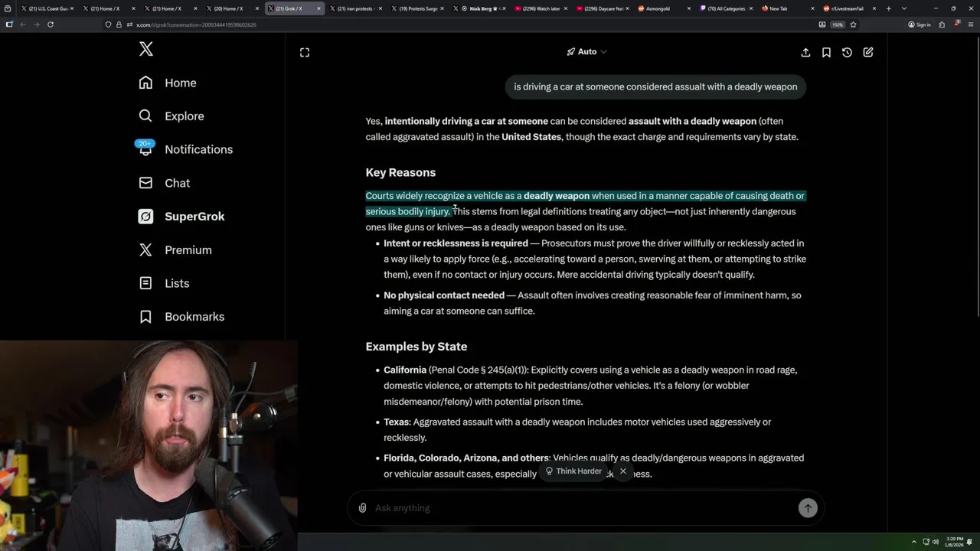This screenshot has height=551, width=980.
Task: Open Grok chat history
Action: (x=847, y=52)
